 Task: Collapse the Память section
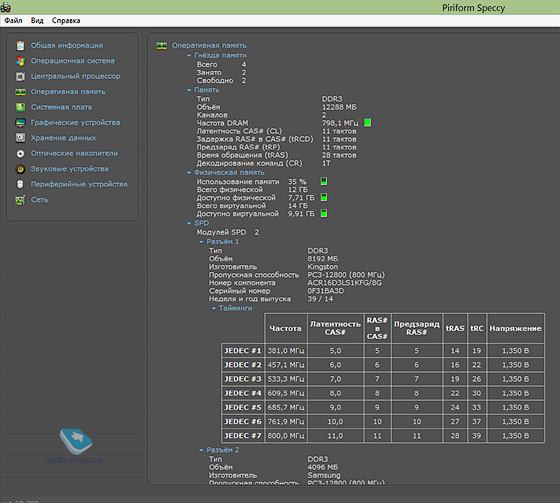[189, 90]
